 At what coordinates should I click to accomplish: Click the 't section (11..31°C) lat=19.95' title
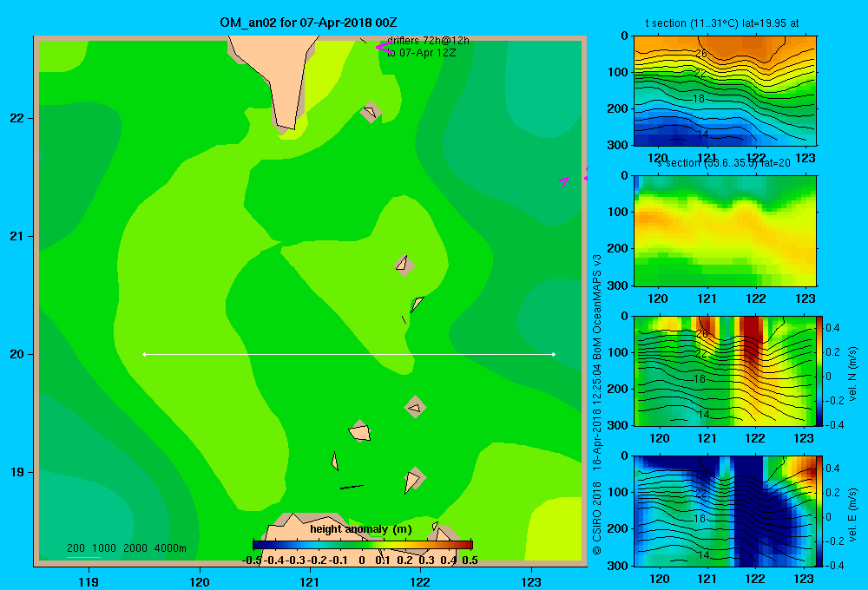(x=722, y=23)
